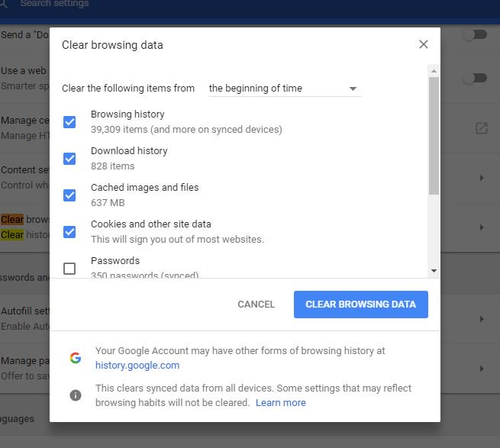Click the Google logo icon
This screenshot has width=500, height=448.
point(76,358)
